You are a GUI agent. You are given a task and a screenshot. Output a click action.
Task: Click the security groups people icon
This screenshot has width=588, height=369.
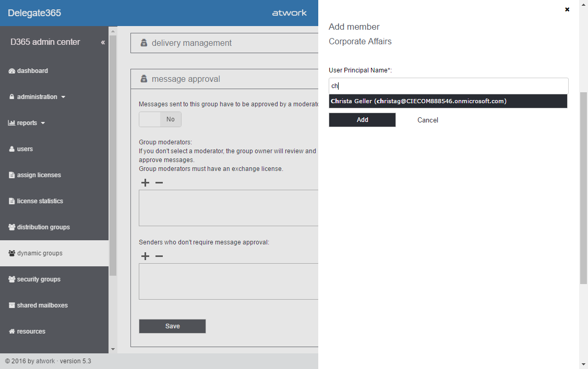(11, 279)
